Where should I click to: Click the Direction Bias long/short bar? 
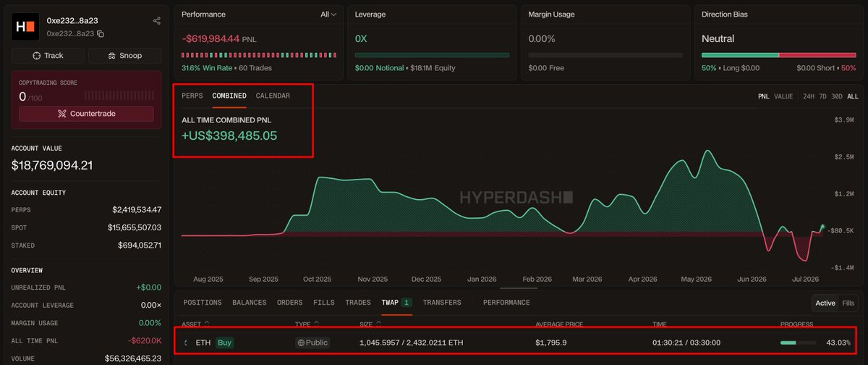click(779, 55)
